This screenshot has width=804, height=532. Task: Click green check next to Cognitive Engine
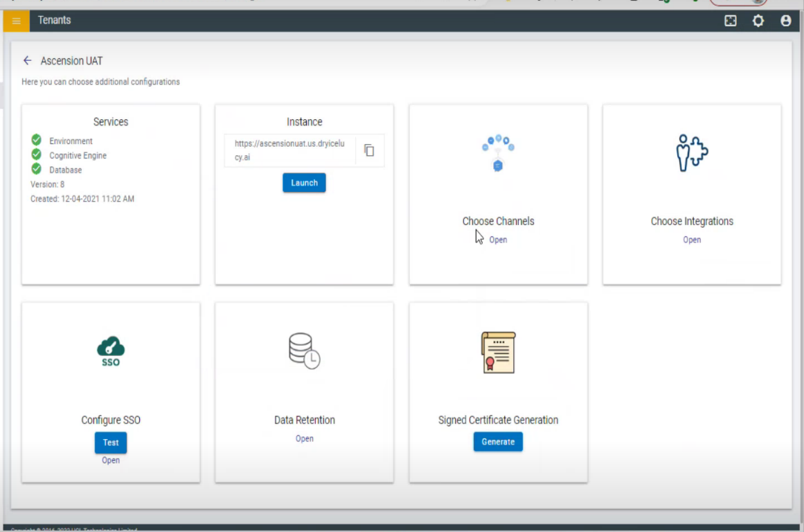[x=37, y=154]
